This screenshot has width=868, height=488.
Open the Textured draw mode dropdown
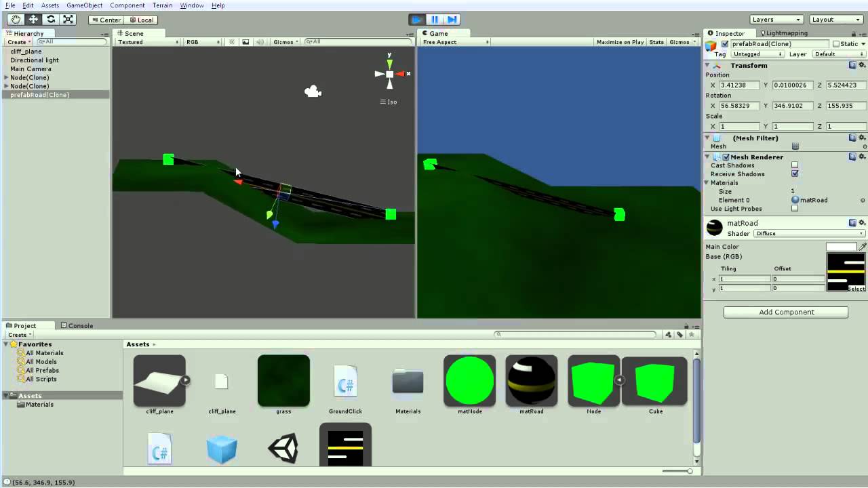click(149, 42)
